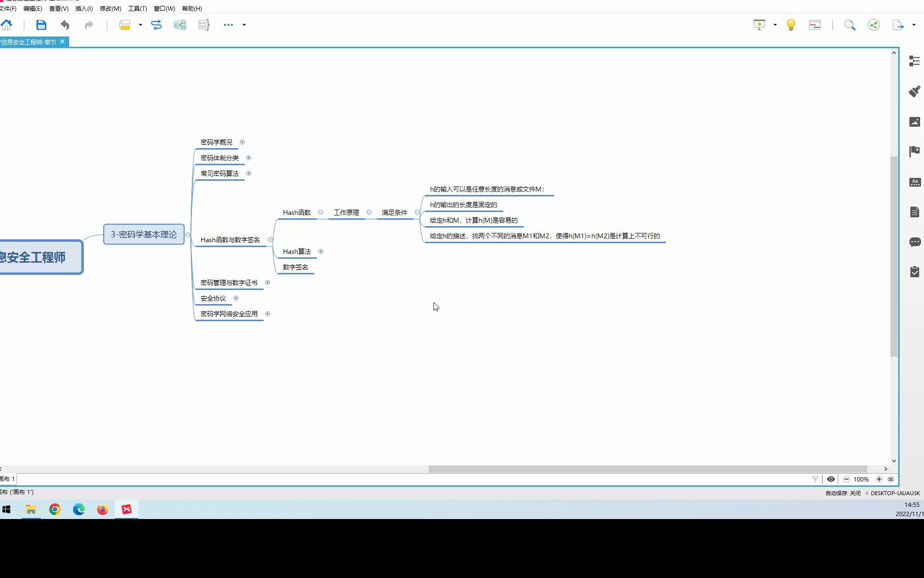This screenshot has width=924, height=578.
Task: Open the Markers flag sidebar panel
Action: (x=915, y=152)
